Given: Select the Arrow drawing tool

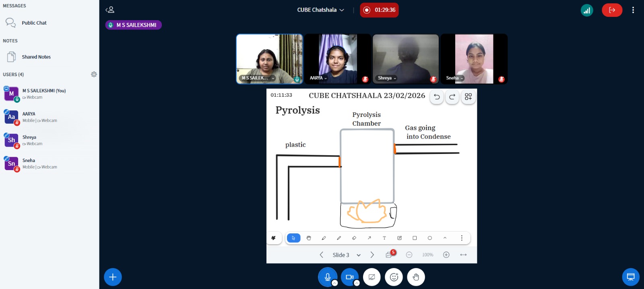Looking at the screenshot, I should click(369, 238).
